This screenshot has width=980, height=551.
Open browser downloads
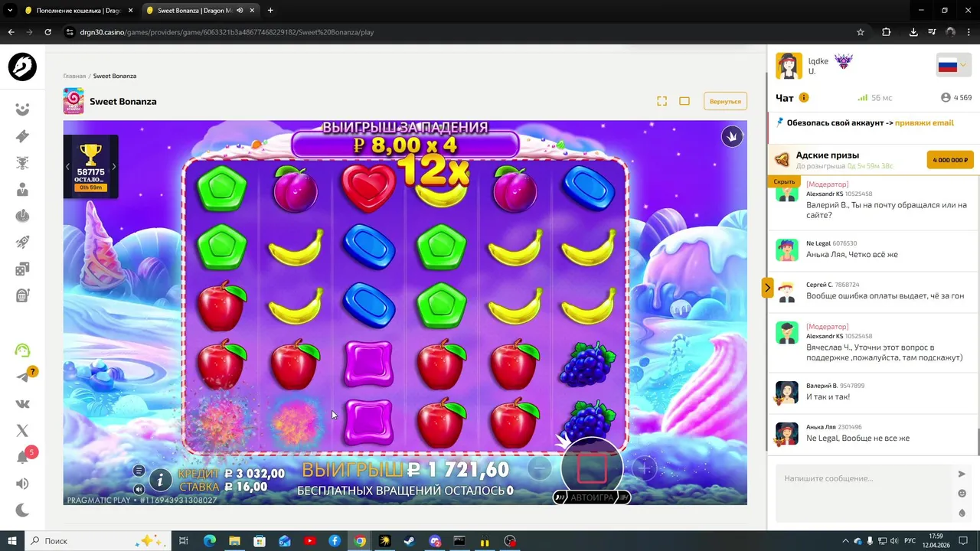[913, 32]
